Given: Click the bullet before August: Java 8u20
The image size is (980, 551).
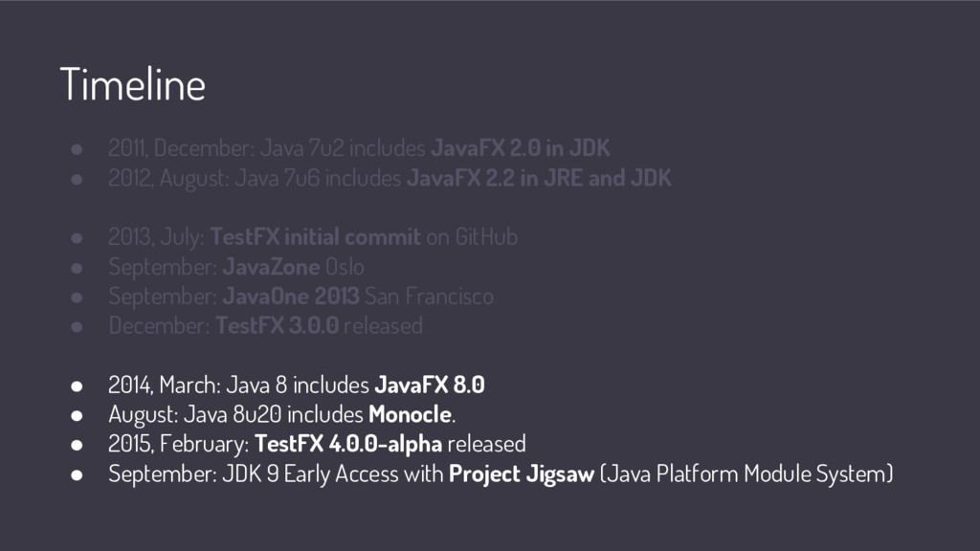Looking at the screenshot, I should coord(77,415).
